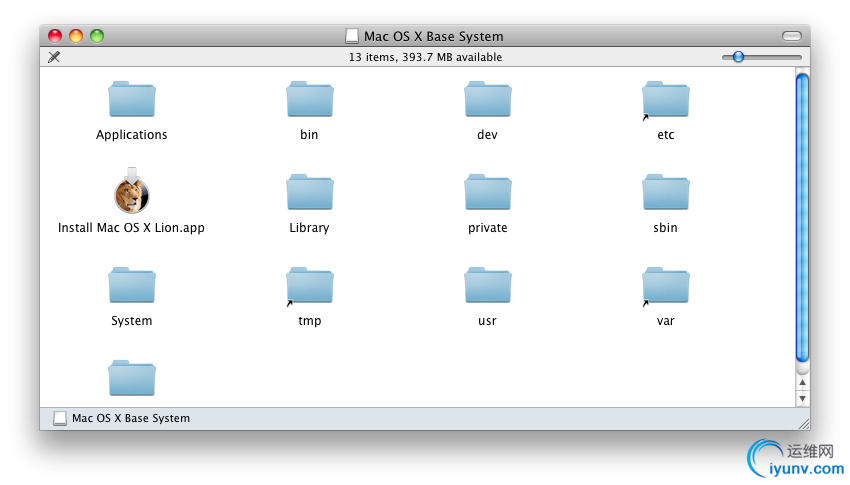Select the Library folder icon
850x485 pixels.
[x=310, y=192]
